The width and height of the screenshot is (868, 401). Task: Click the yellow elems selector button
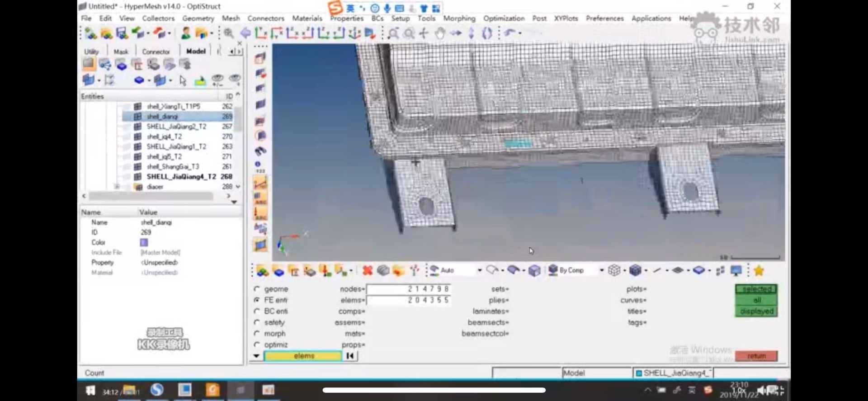(x=303, y=356)
